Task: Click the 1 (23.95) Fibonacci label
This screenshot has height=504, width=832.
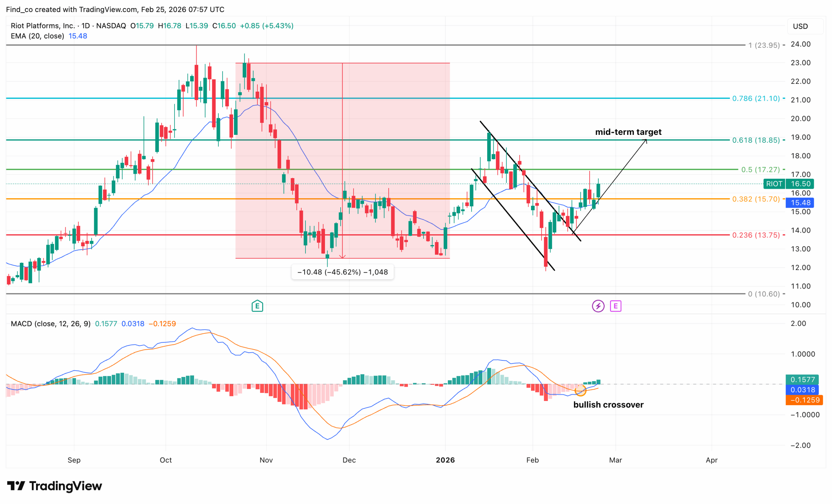Action: (x=764, y=45)
